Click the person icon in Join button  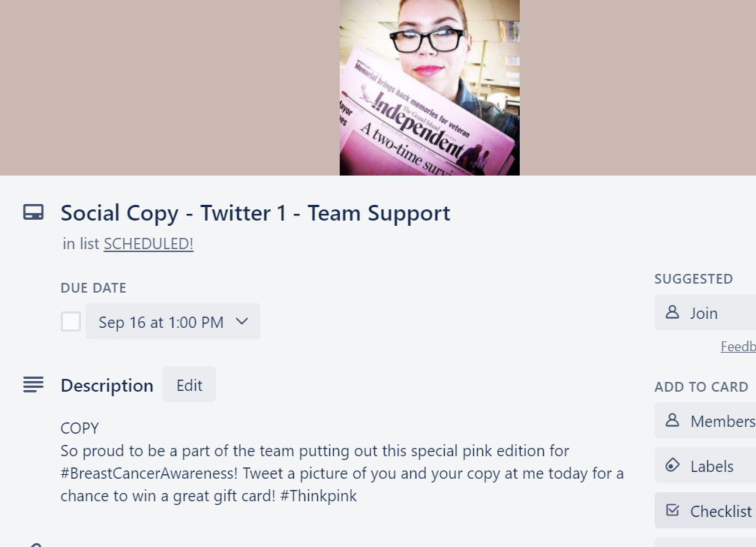(672, 313)
